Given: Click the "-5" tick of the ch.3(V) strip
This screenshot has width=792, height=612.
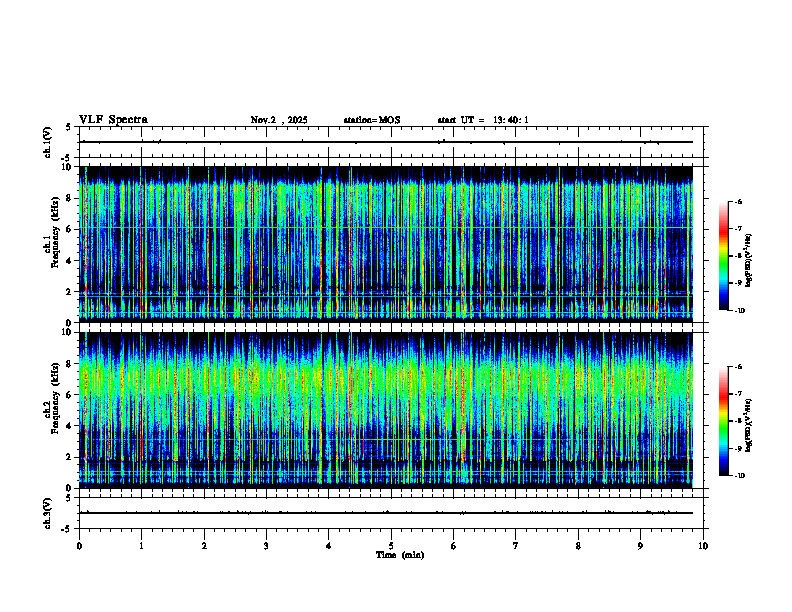Looking at the screenshot, I should 67,529.
